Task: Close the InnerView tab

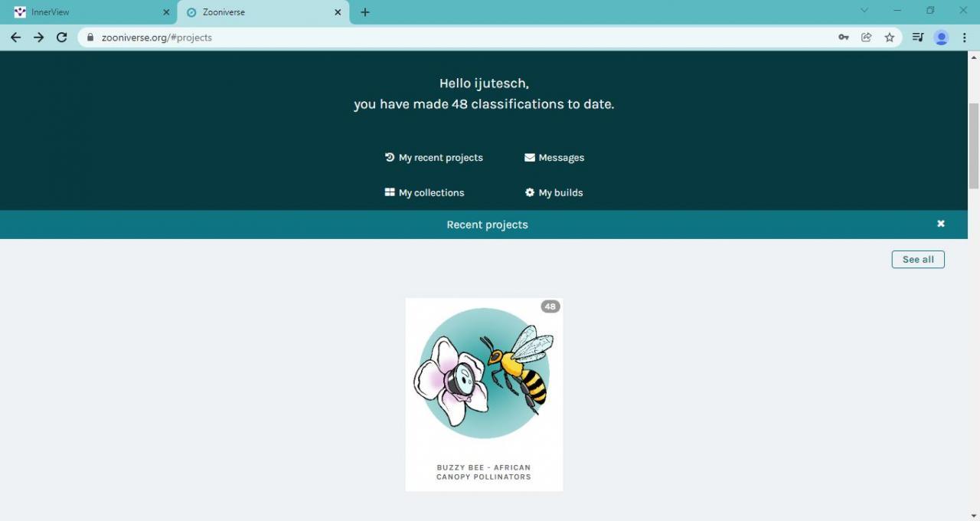Action: point(166,12)
